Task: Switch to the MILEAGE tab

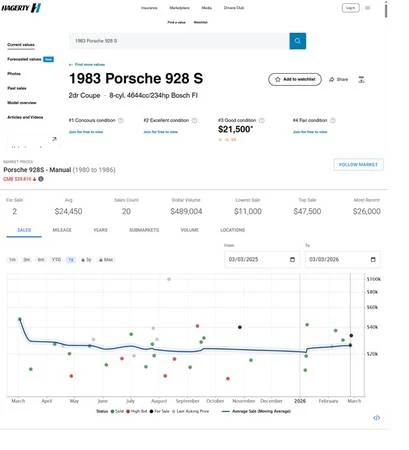Action: coord(62,230)
